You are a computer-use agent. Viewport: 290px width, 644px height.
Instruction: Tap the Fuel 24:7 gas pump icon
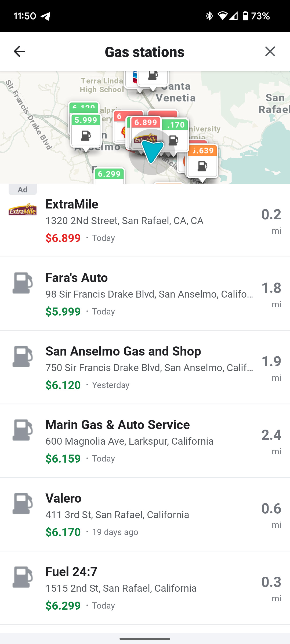click(23, 577)
